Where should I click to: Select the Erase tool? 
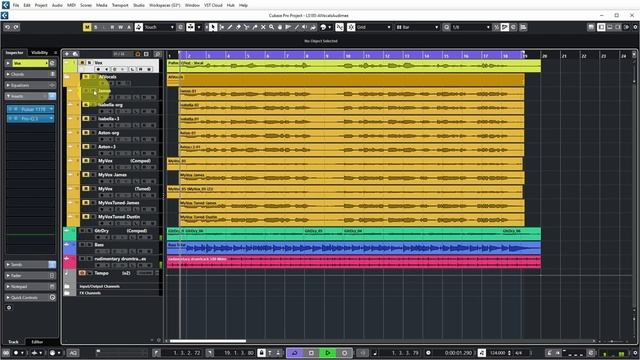coord(238,27)
